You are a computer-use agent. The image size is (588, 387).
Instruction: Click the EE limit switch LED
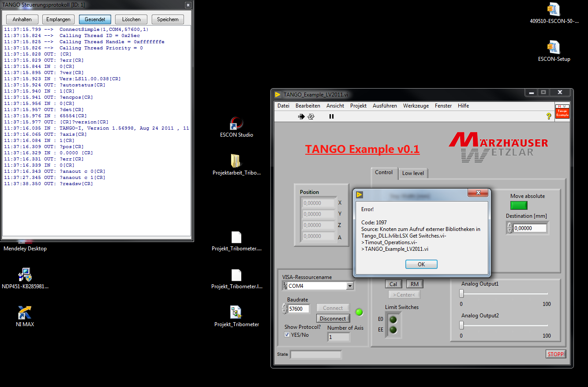tap(393, 330)
